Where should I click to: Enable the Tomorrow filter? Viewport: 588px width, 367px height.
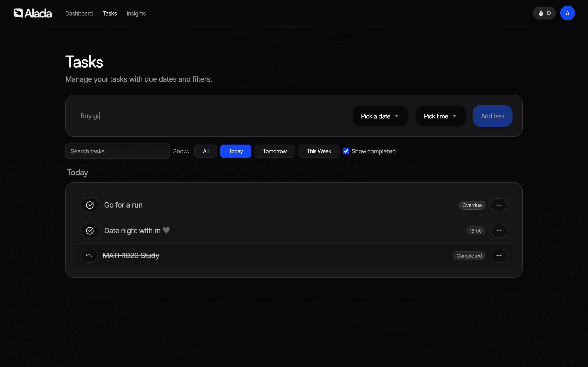[x=275, y=151]
